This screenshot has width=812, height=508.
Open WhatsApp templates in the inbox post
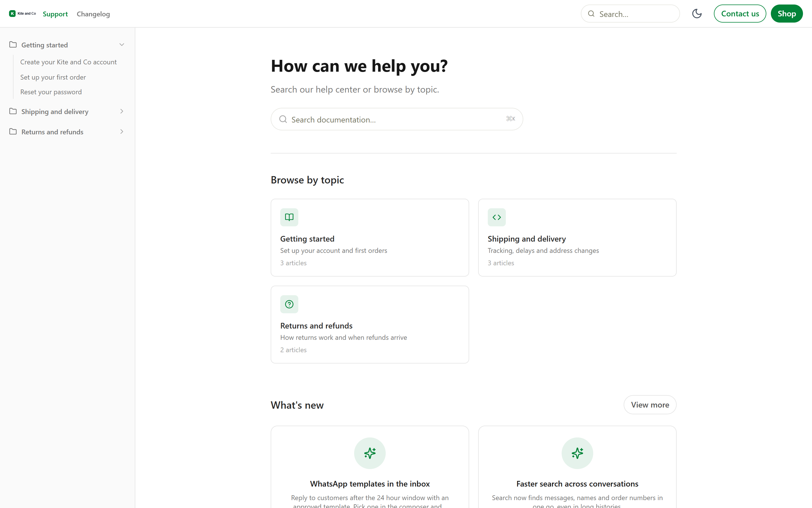click(370, 484)
